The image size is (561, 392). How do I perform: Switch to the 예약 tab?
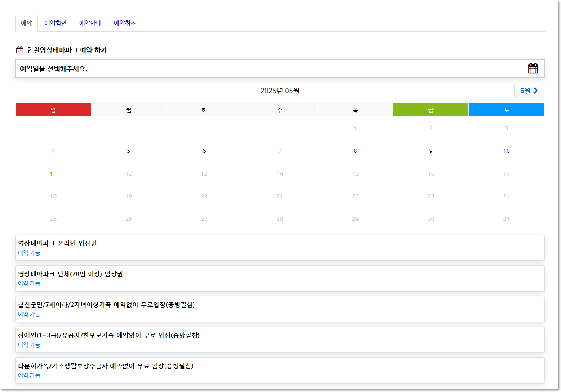pyautogui.click(x=26, y=23)
